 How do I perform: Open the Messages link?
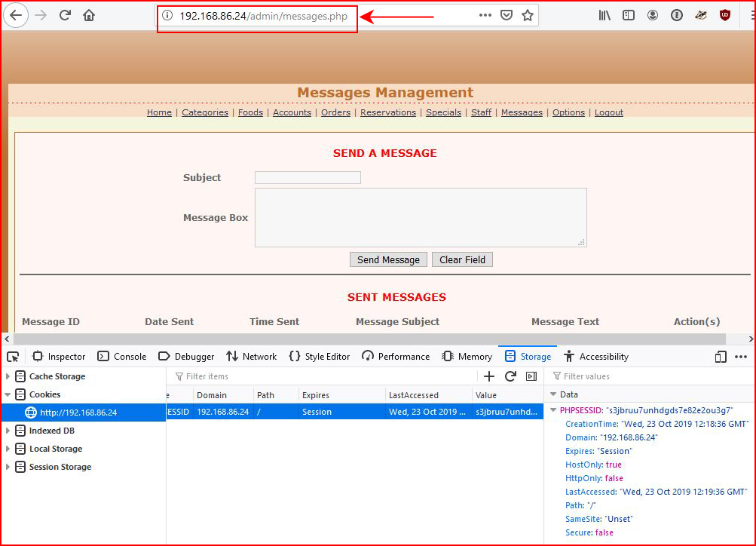pos(522,112)
